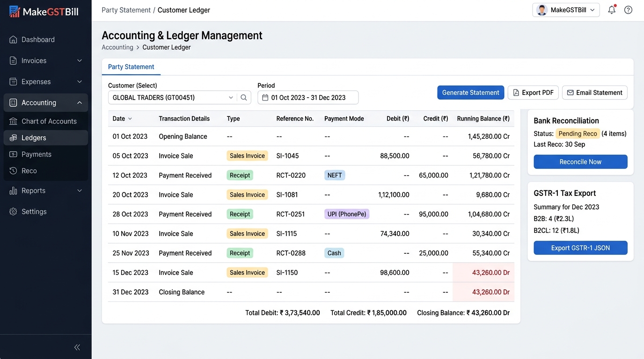Click the customer search magnifier icon
Screen dimensions: 644x359
[x=244, y=98]
